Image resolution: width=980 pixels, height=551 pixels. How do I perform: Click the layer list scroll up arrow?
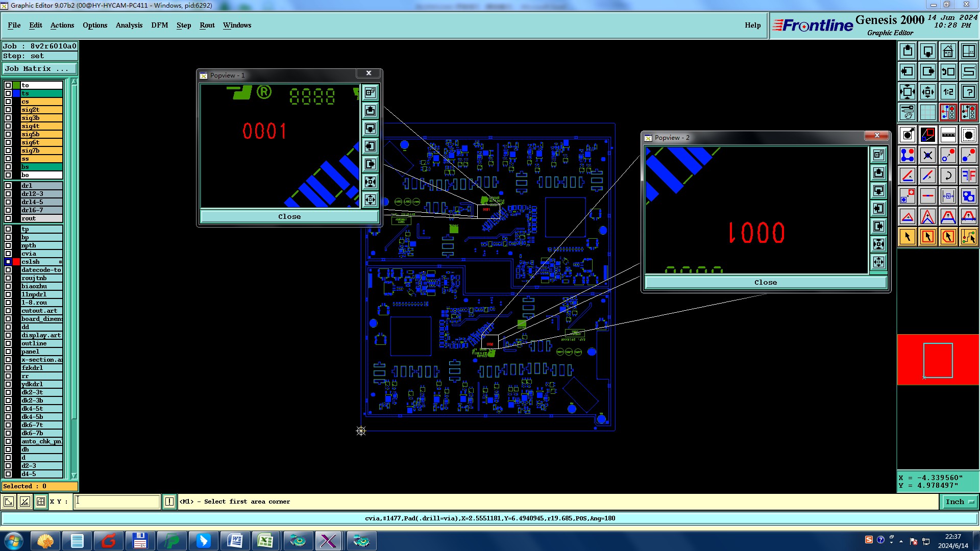point(74,82)
